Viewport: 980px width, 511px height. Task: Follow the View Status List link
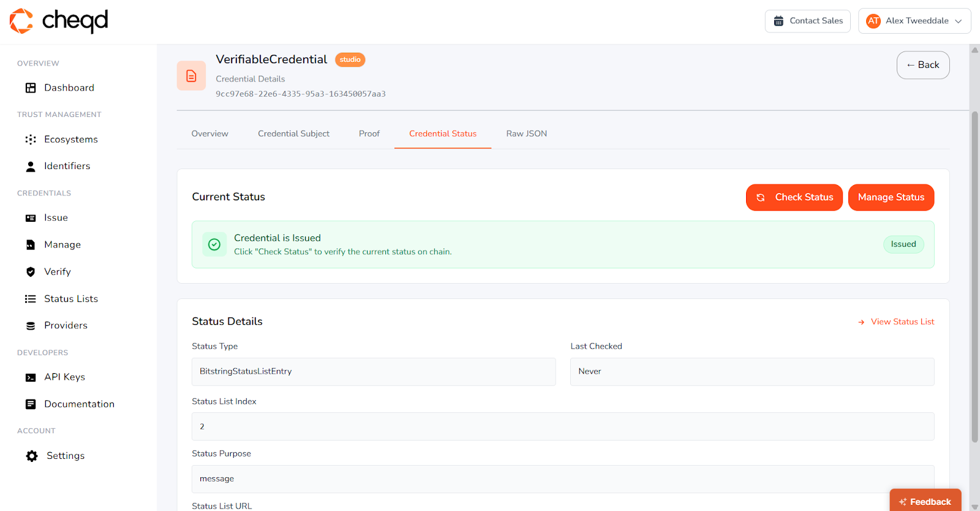[x=902, y=322]
